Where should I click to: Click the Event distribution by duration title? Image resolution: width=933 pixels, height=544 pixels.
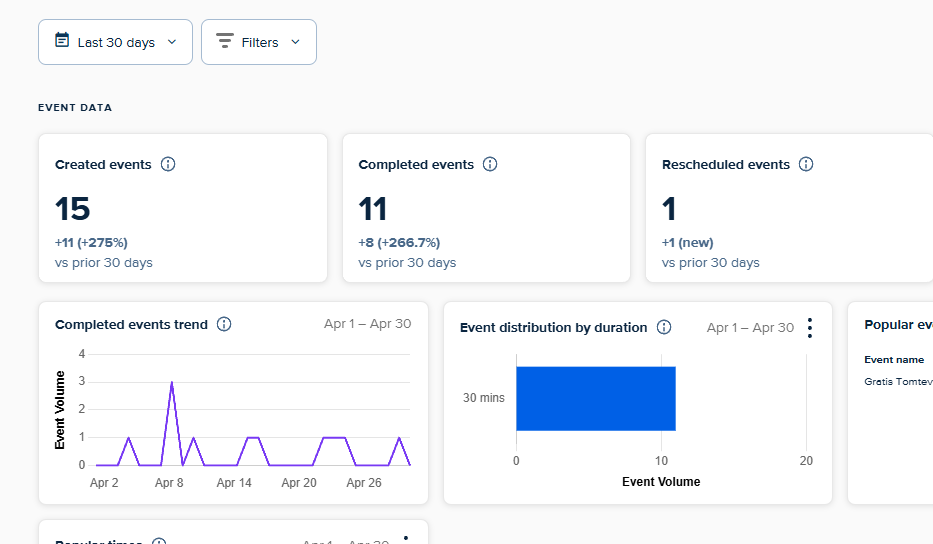tap(553, 327)
